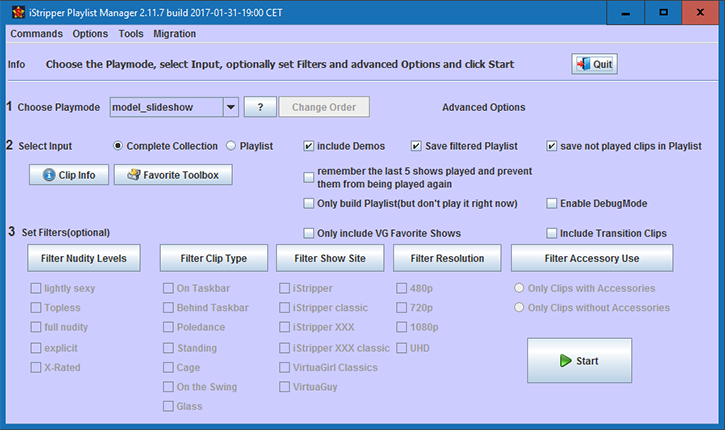Open the Options menu
The image size is (725, 430).
[x=90, y=34]
